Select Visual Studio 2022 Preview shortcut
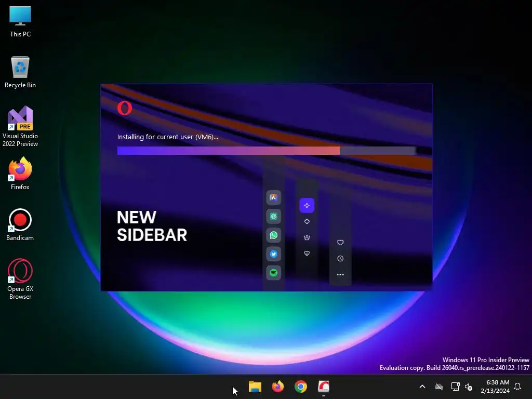 click(20, 126)
